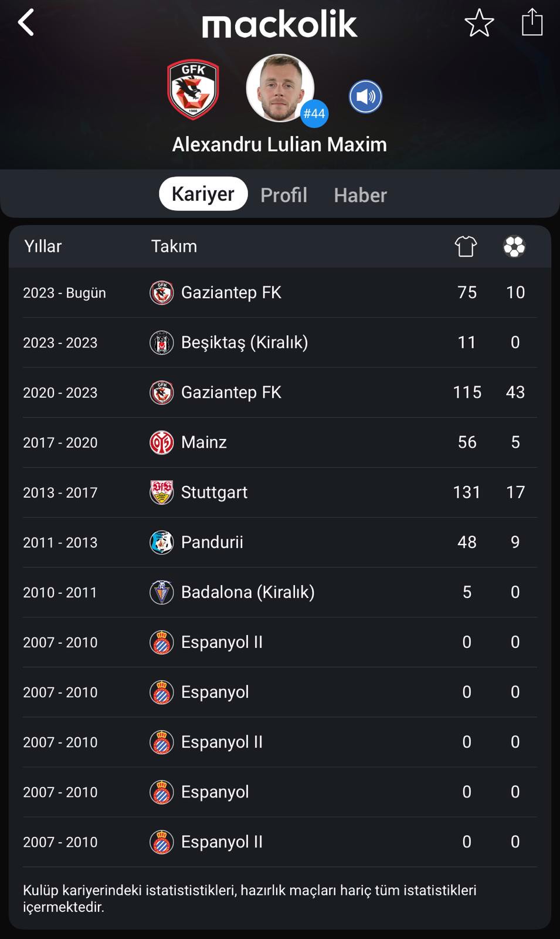Tap the Pandurii club logo

pos(161,542)
